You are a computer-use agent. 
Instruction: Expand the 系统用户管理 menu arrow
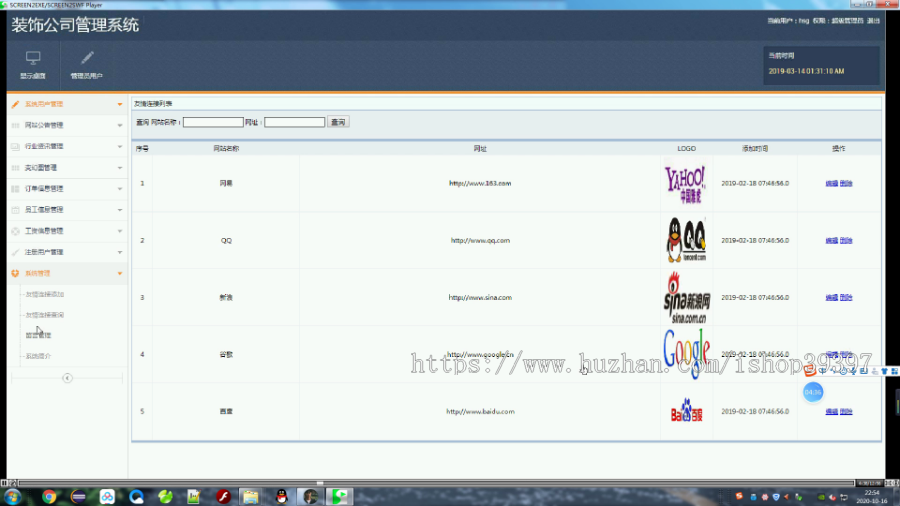(x=120, y=104)
